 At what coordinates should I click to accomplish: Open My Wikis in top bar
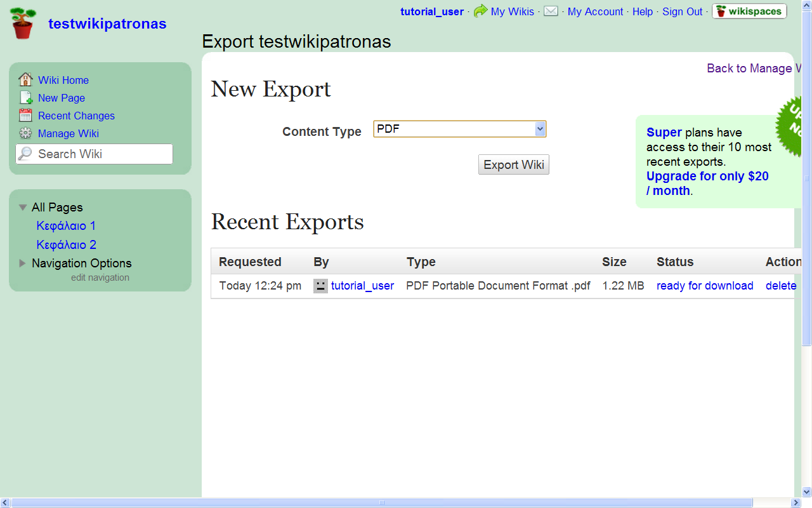(x=513, y=11)
